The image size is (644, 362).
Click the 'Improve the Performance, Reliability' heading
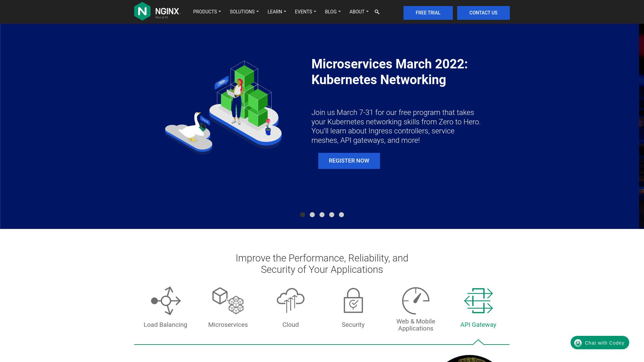pos(322,264)
